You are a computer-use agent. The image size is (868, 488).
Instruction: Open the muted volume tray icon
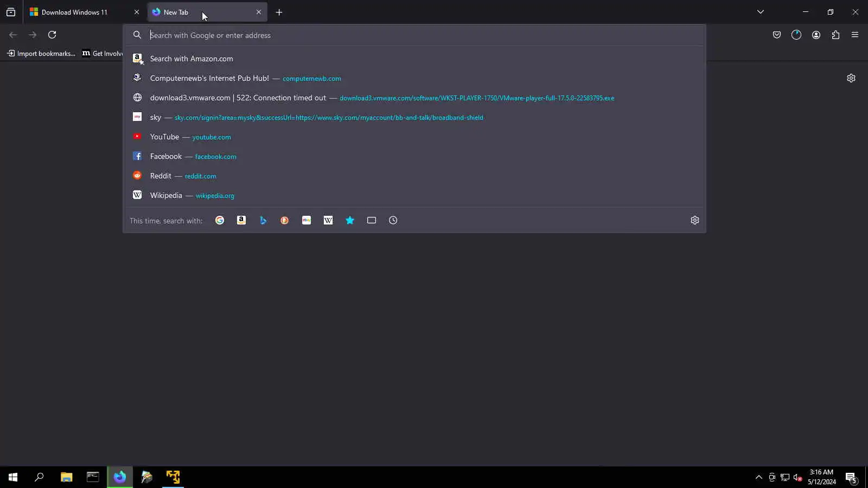[798, 477]
